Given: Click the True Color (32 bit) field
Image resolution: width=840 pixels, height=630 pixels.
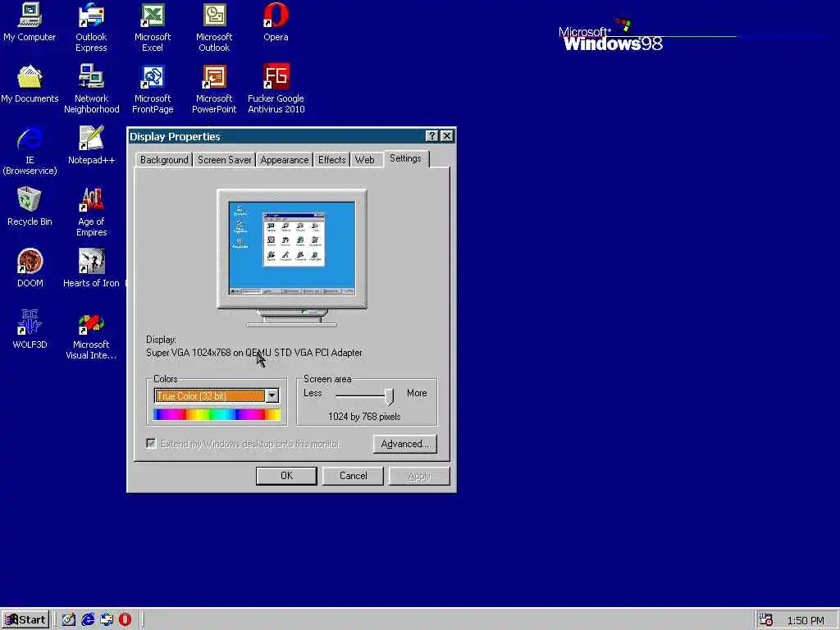Looking at the screenshot, I should [209, 396].
